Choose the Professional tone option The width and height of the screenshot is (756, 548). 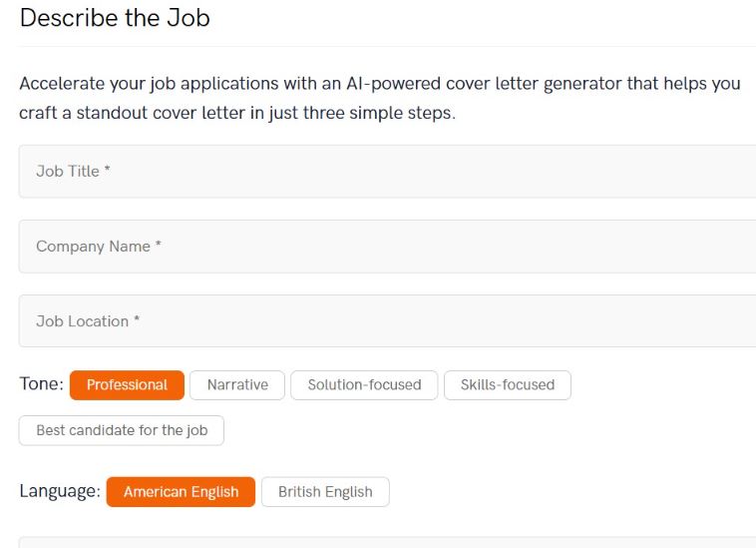(127, 385)
